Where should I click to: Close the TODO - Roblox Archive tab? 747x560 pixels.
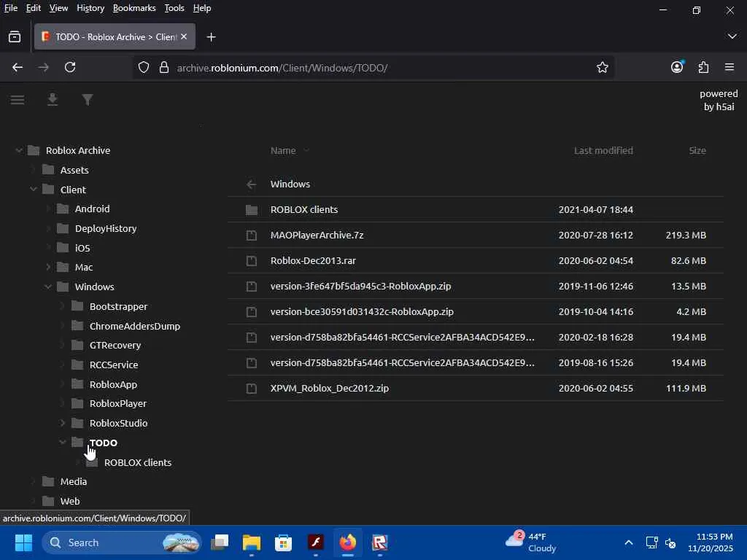click(x=184, y=36)
